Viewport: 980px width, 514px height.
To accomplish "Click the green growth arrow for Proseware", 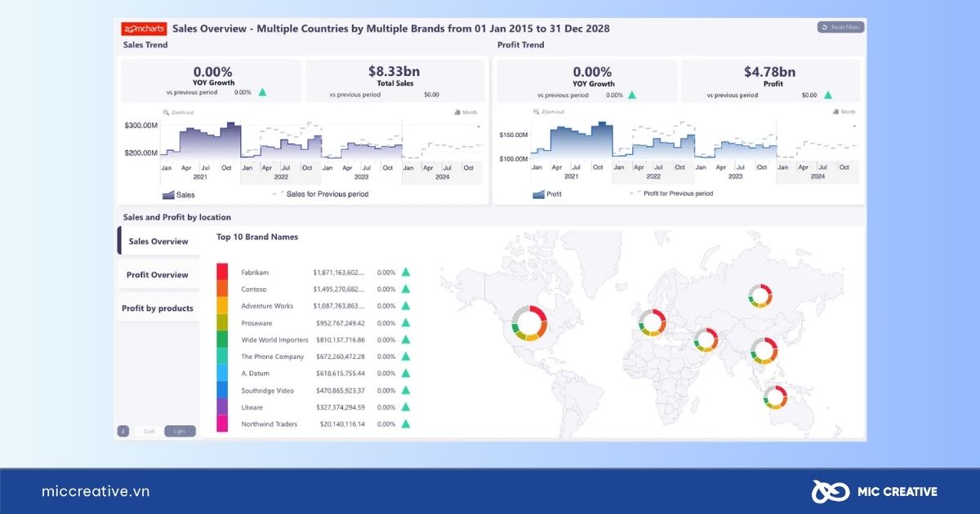I will pyautogui.click(x=405, y=322).
